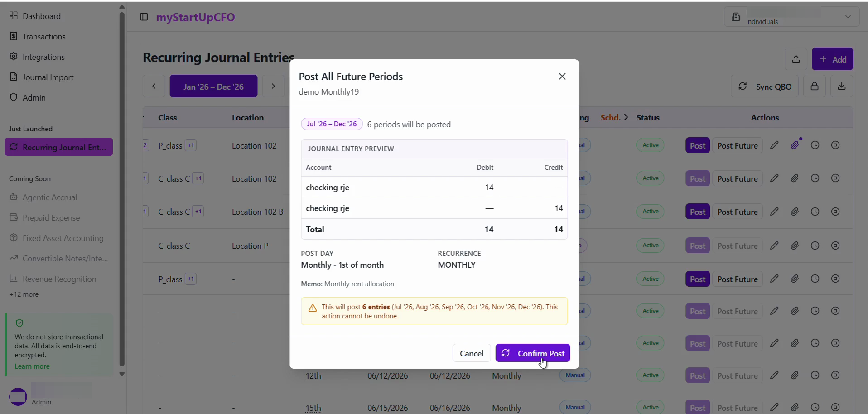This screenshot has width=868, height=414.
Task: Post Future for Location 102 B row
Action: tap(738, 212)
